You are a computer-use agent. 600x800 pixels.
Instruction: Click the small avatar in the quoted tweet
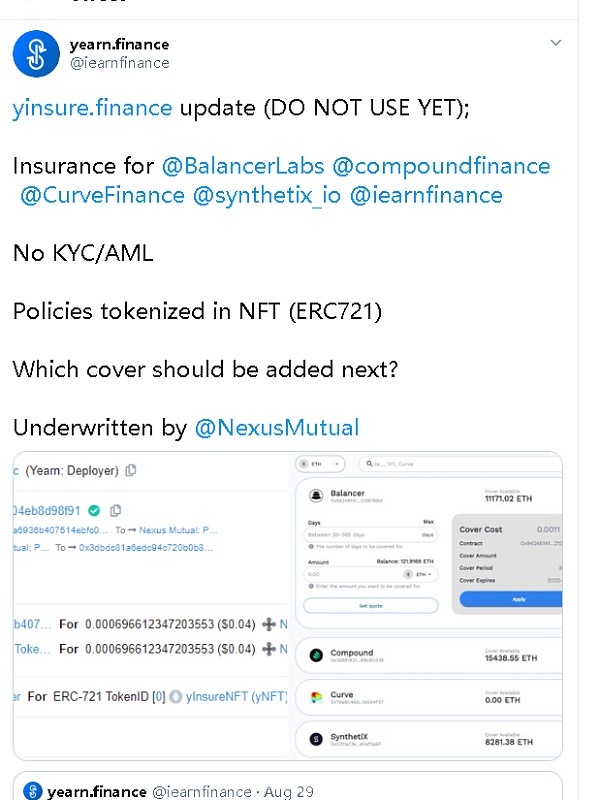tap(33, 791)
